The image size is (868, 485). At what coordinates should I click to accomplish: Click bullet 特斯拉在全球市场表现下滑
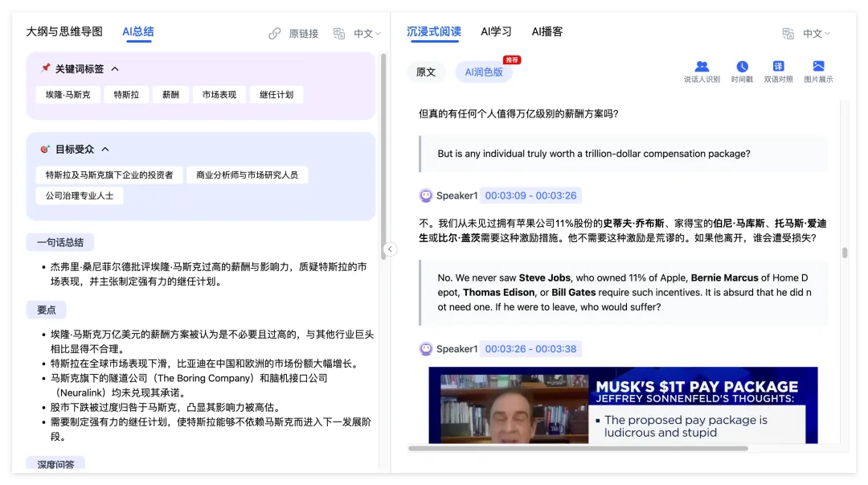[x=206, y=364]
